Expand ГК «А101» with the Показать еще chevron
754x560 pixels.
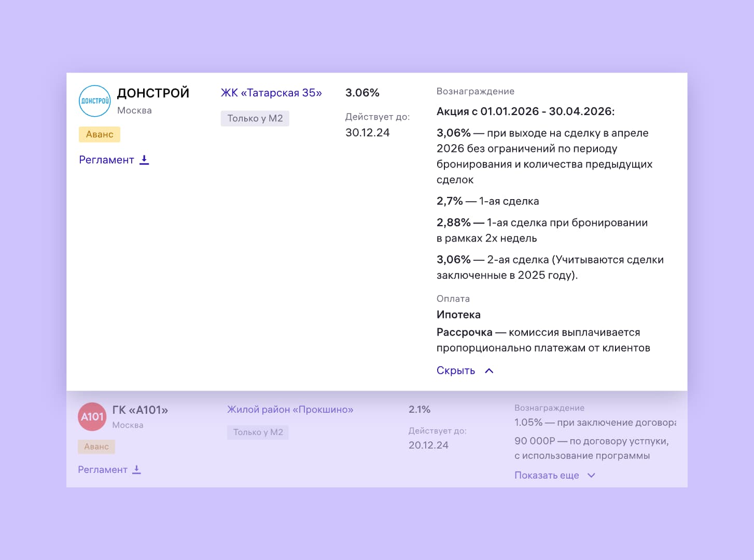click(x=591, y=475)
